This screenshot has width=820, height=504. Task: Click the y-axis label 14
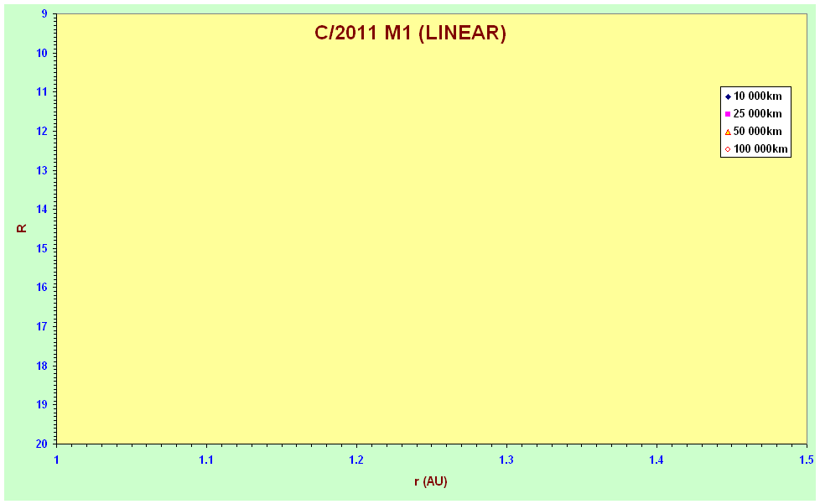point(43,209)
